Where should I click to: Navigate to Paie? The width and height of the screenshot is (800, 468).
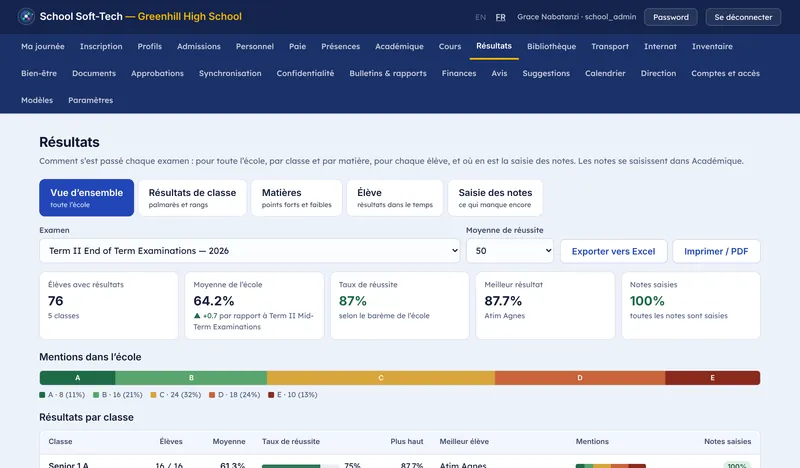[x=297, y=46]
